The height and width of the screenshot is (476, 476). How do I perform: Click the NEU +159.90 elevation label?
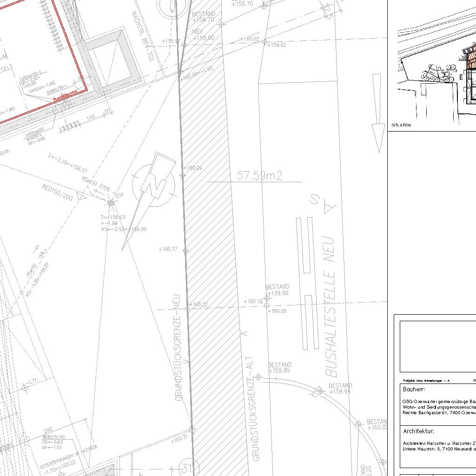click(203, 35)
